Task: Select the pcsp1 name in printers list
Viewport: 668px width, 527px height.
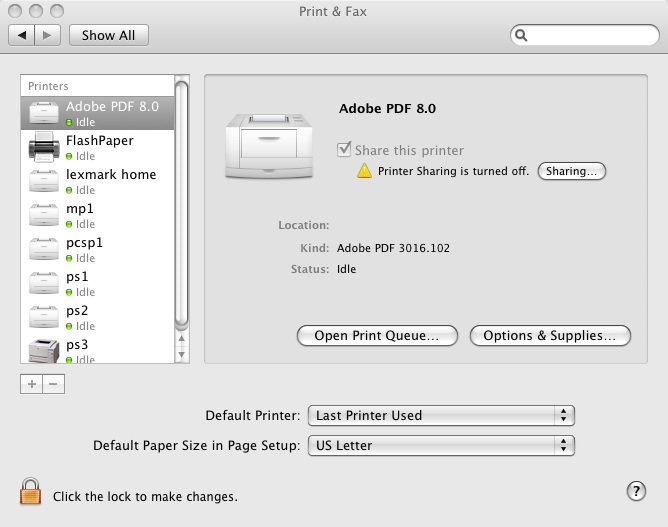Action: pyautogui.click(x=84, y=243)
